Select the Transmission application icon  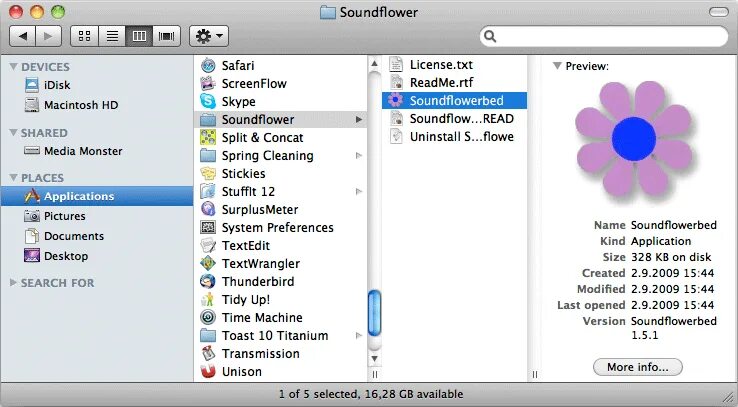point(208,353)
